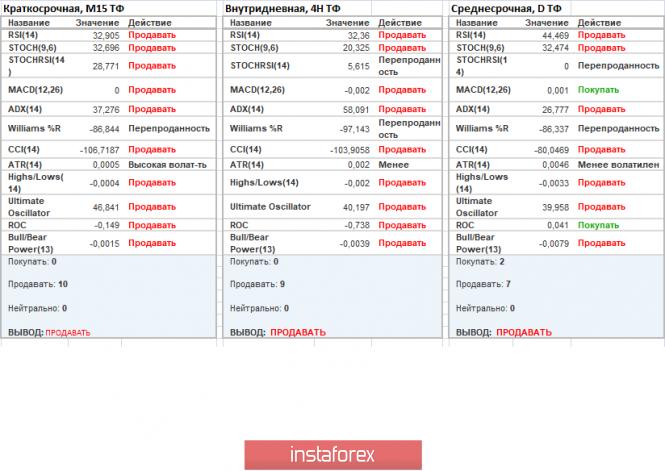
Task: Click green 'Покупать' in ROC row of D table
Action: coord(598,226)
